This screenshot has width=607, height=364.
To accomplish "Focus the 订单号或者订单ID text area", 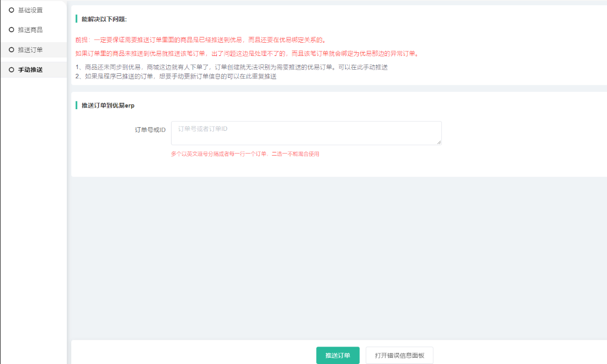I will (x=306, y=133).
